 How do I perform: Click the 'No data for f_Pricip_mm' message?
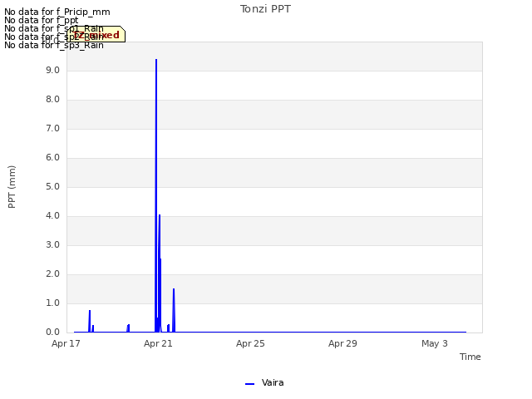pos(57,12)
